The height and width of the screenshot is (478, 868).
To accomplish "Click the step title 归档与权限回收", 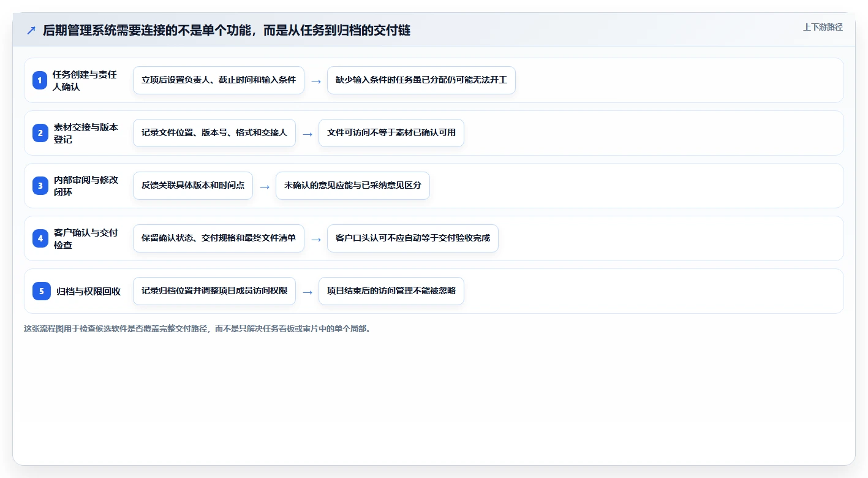I will pos(89,291).
